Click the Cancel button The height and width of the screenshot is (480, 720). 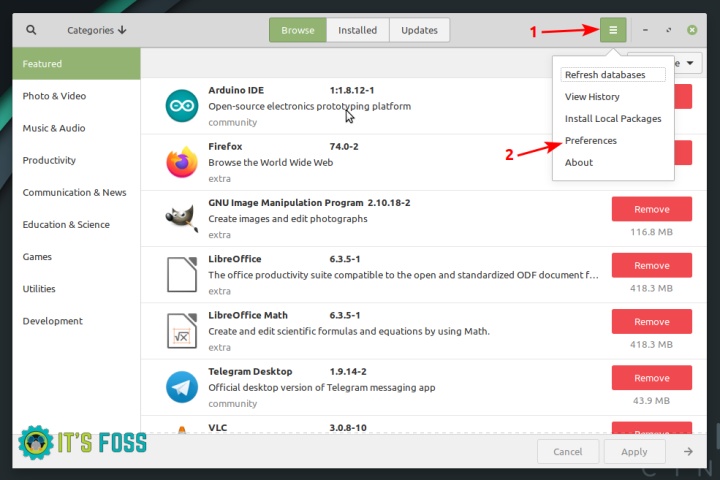(x=568, y=452)
